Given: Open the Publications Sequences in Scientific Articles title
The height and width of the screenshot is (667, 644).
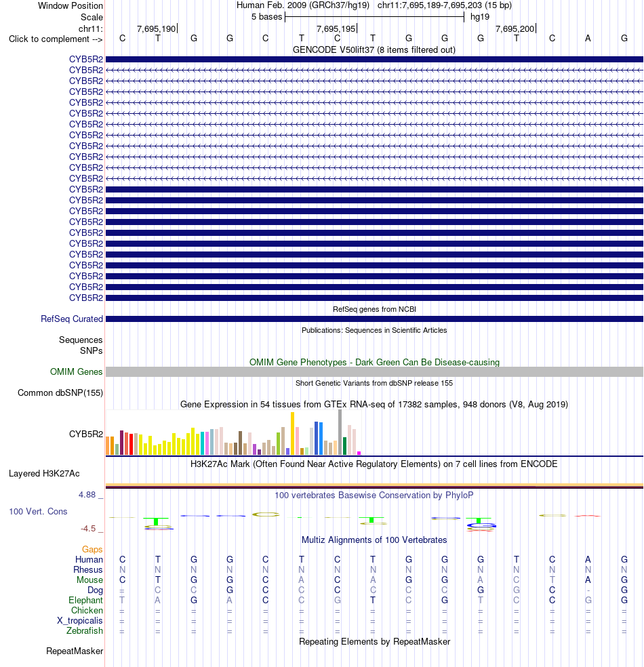Looking at the screenshot, I should point(374,330).
